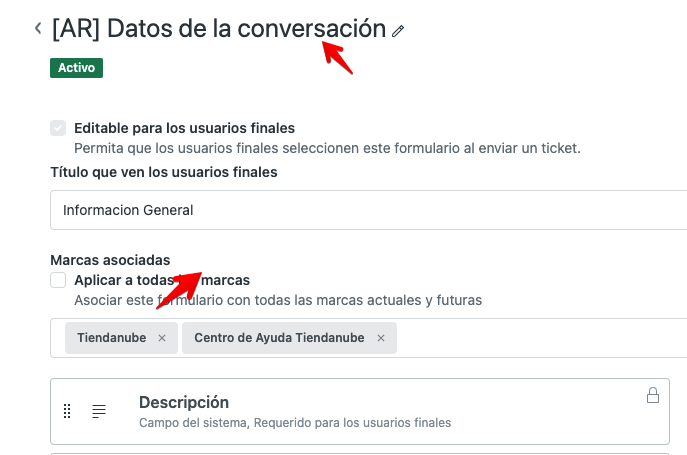Click the Informacion General title input field

click(x=360, y=210)
